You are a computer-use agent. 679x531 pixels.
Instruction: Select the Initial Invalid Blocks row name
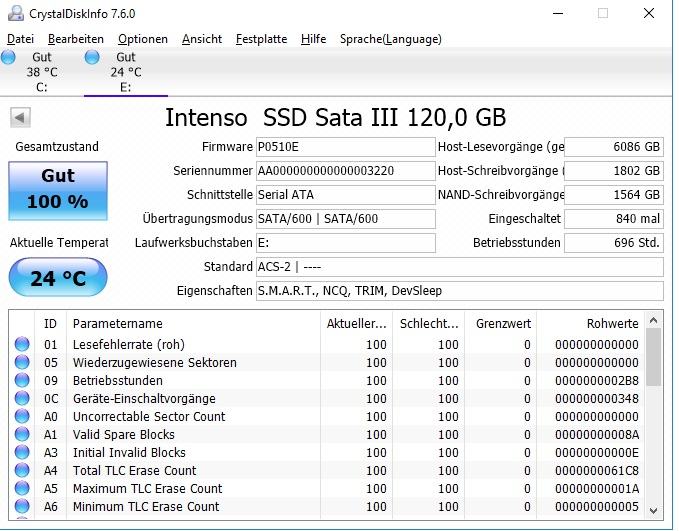[129, 453]
